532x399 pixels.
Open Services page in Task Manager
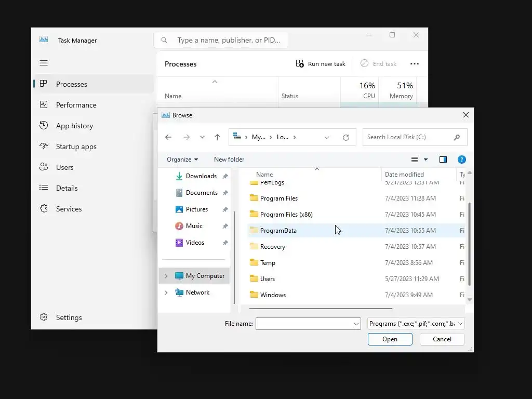pos(94,209)
